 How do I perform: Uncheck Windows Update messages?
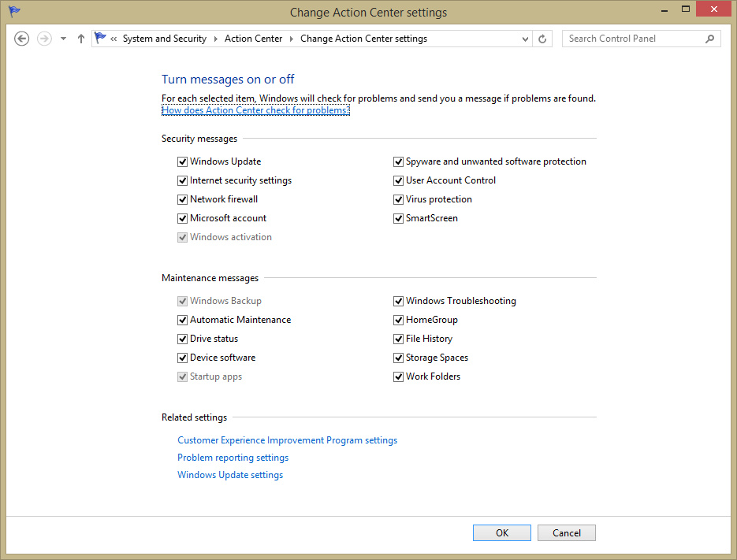(x=182, y=161)
